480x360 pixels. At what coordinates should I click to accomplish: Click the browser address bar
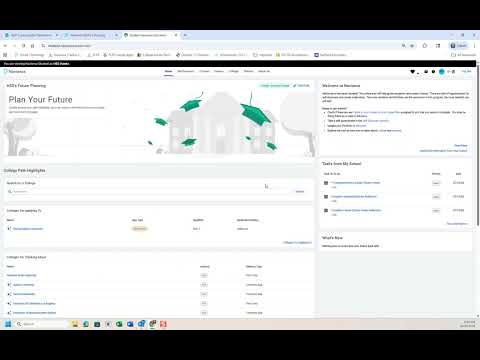(220, 46)
